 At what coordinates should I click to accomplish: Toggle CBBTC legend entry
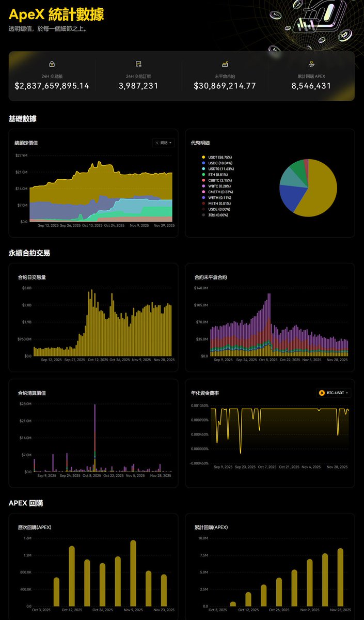(x=217, y=180)
